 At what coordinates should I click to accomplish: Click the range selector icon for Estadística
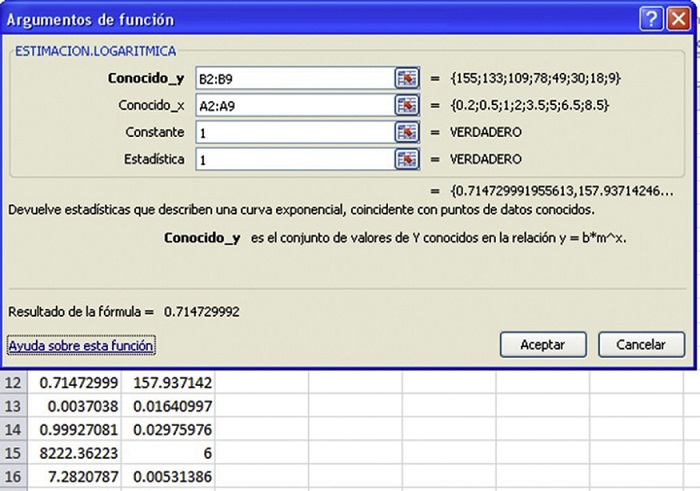coord(406,159)
